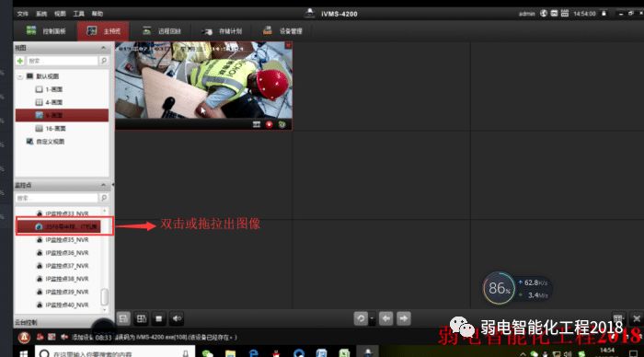Open the 系统 menu

pos(41,14)
